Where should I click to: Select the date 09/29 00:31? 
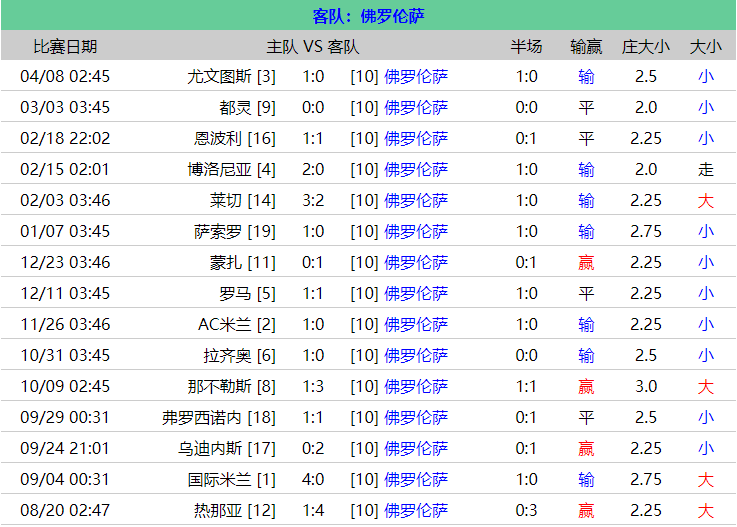pyautogui.click(x=65, y=417)
